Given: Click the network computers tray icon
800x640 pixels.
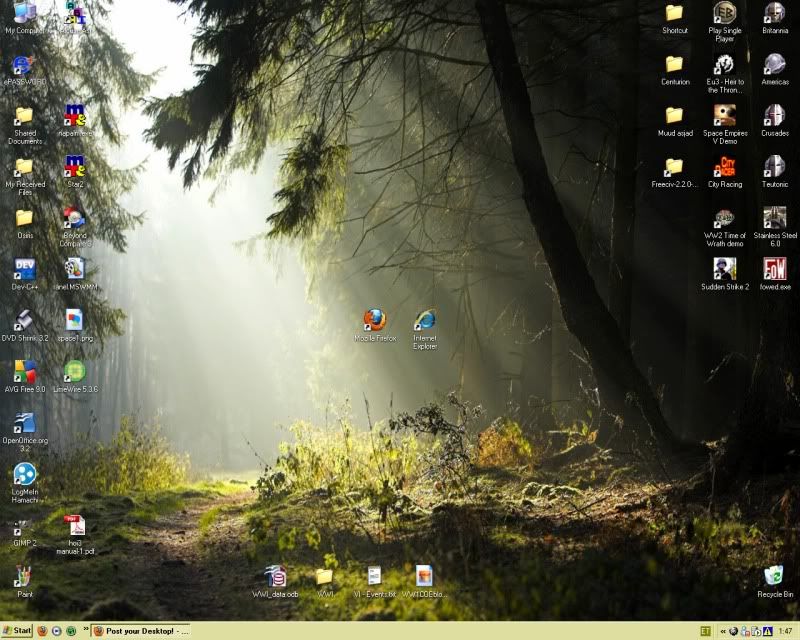Looking at the screenshot, I should coord(745,631).
